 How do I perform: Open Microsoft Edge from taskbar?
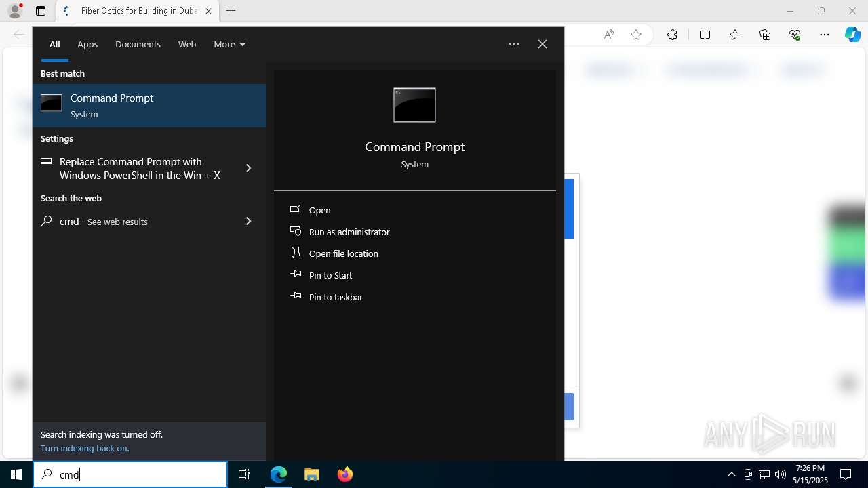[279, 474]
